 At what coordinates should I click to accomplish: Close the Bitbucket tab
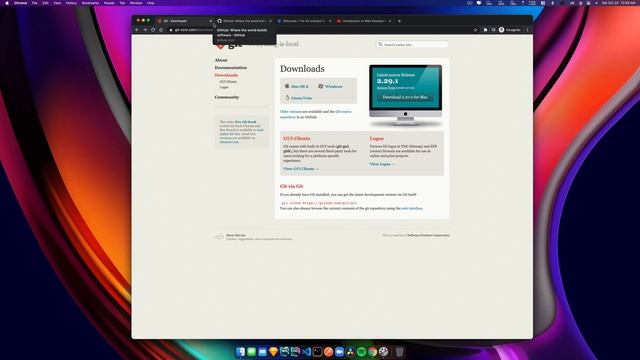tap(330, 21)
